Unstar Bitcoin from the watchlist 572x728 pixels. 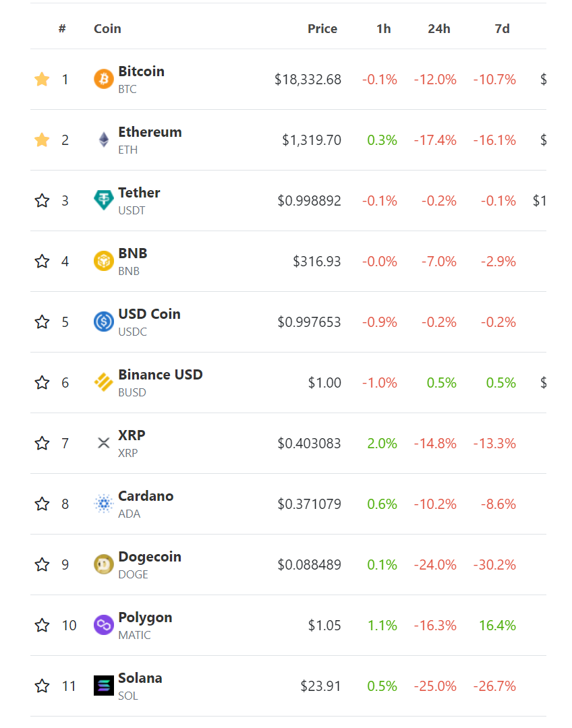tap(42, 79)
